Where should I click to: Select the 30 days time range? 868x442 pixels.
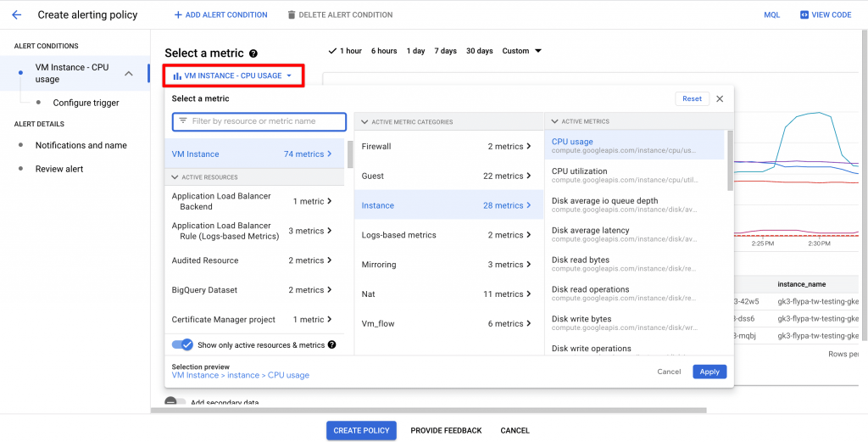pyautogui.click(x=480, y=51)
